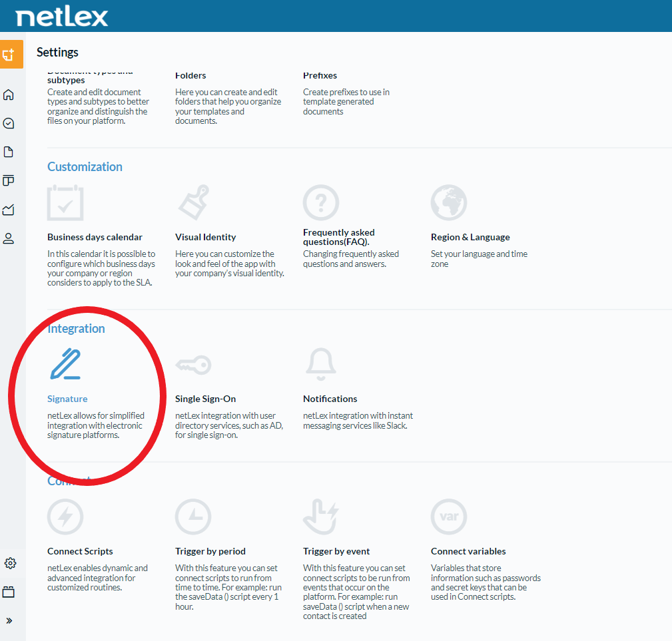Click 'Changing frequently asked questions and answers.' text
Viewport: 672px width, 641px height.
tap(351, 259)
